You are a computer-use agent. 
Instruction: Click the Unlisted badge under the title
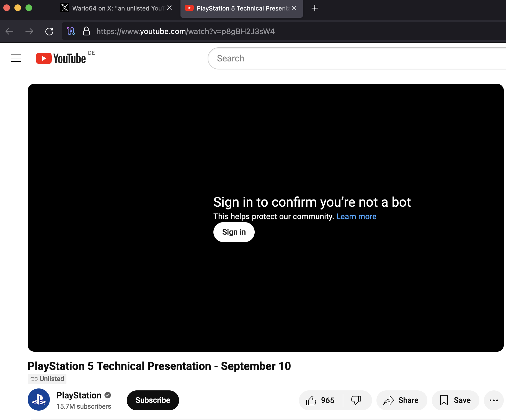tap(47, 379)
